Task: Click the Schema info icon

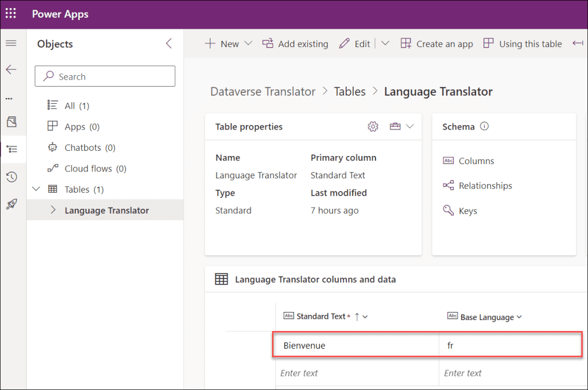Action: point(485,126)
